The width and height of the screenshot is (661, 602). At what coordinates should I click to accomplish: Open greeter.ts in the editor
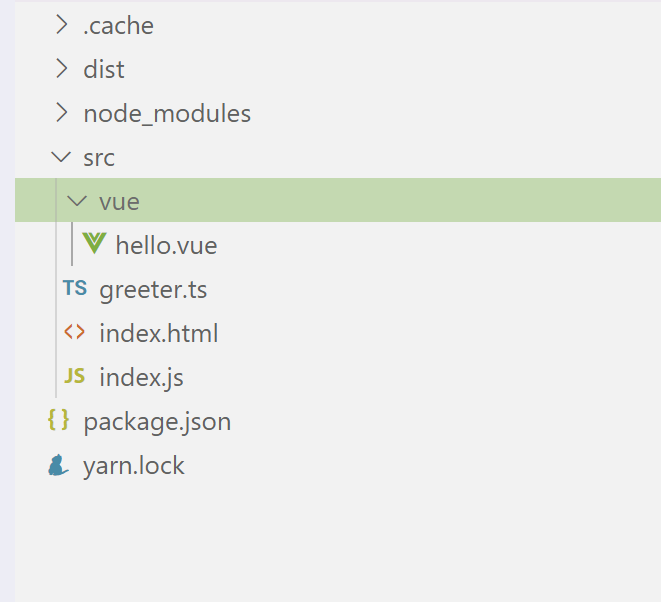153,290
